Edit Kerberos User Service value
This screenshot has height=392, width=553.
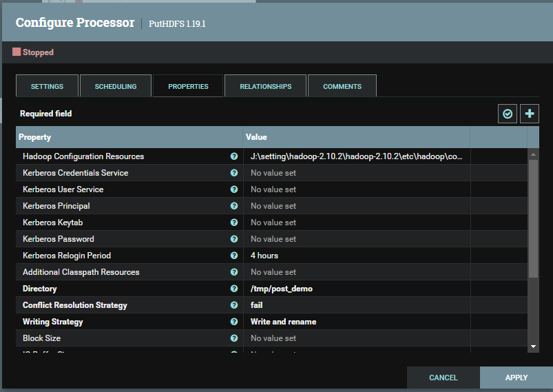(357, 189)
